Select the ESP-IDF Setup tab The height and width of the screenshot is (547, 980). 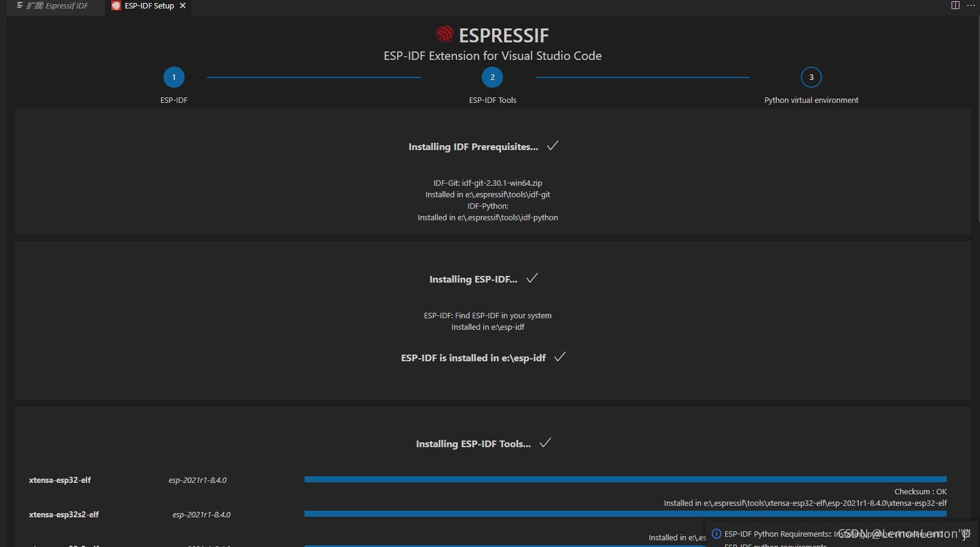tap(149, 6)
